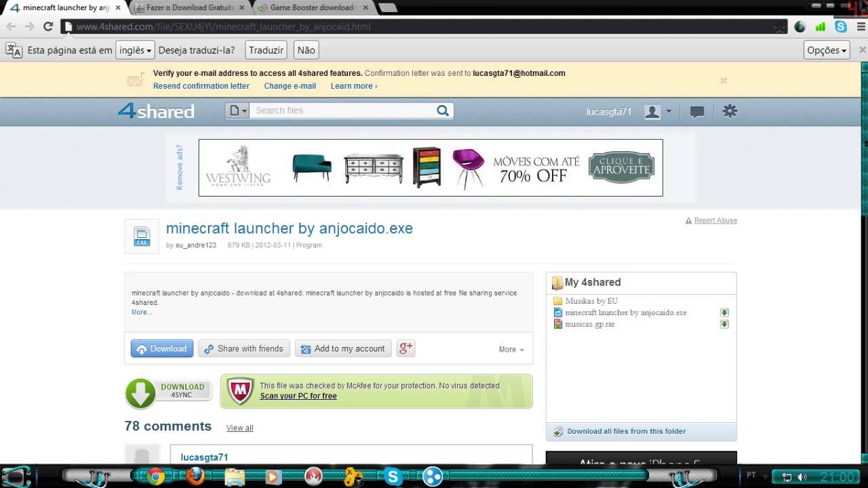The image size is (868, 488).
Task: Open the volume control in system tray
Action: [x=802, y=476]
